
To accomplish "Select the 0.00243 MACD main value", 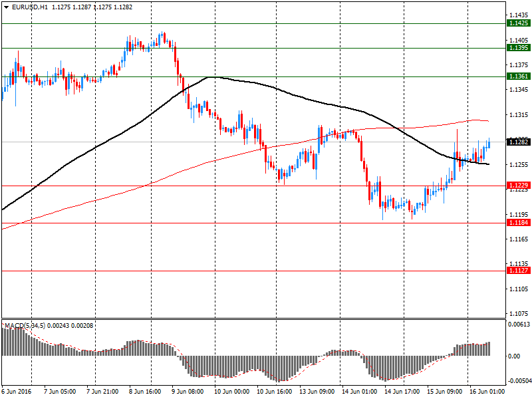I will (x=58, y=326).
